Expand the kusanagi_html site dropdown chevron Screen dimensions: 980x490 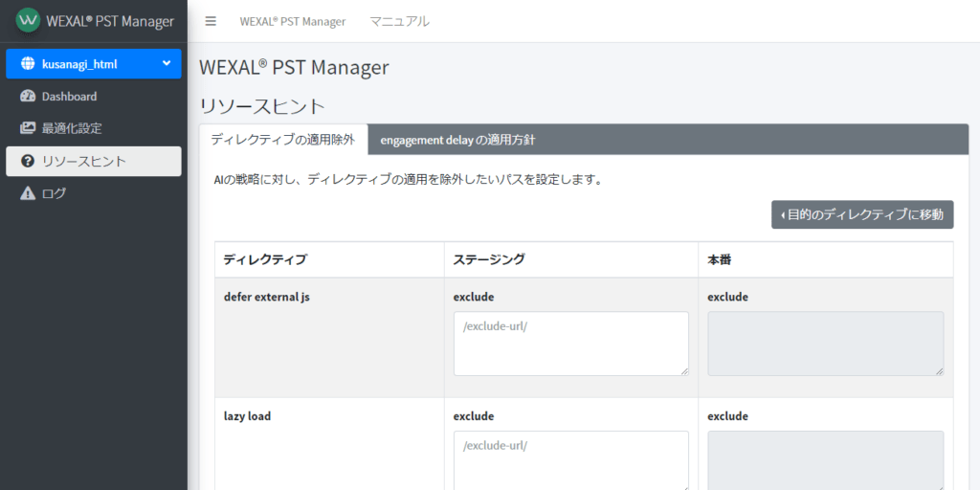point(167,64)
